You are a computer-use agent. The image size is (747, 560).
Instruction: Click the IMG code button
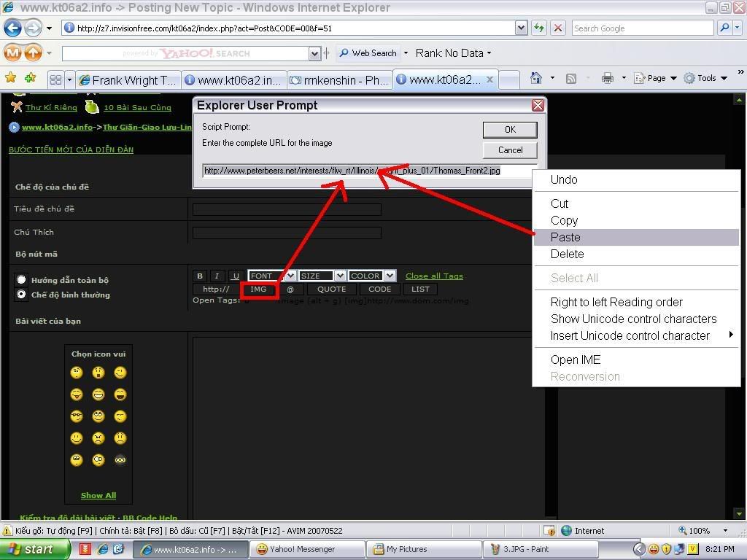tap(258, 289)
